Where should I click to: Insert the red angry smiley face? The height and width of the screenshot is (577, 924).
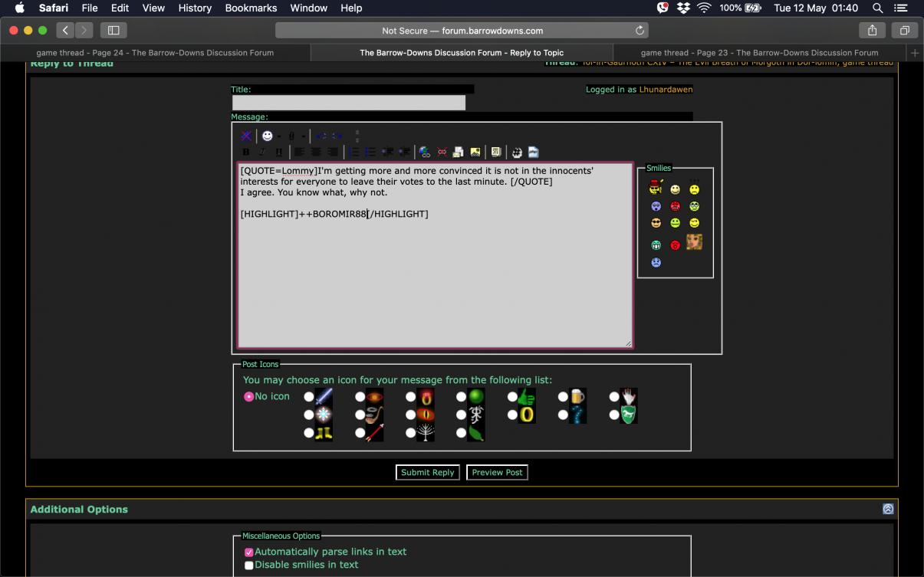point(676,206)
